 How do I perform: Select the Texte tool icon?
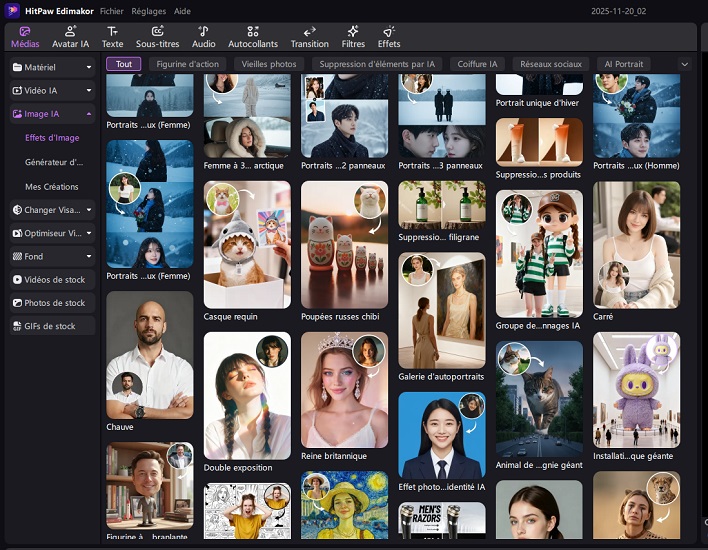(x=112, y=37)
